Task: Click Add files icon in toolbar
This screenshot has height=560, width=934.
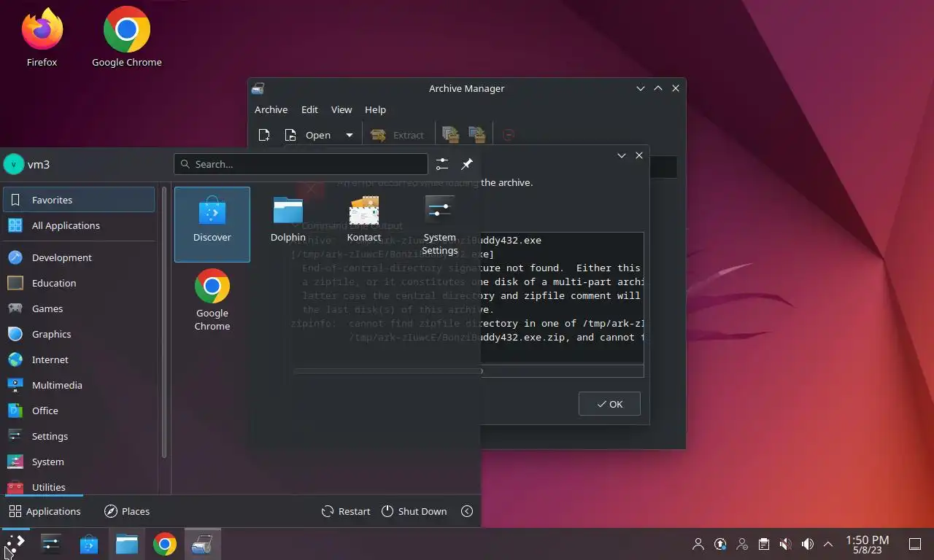Action: (451, 135)
